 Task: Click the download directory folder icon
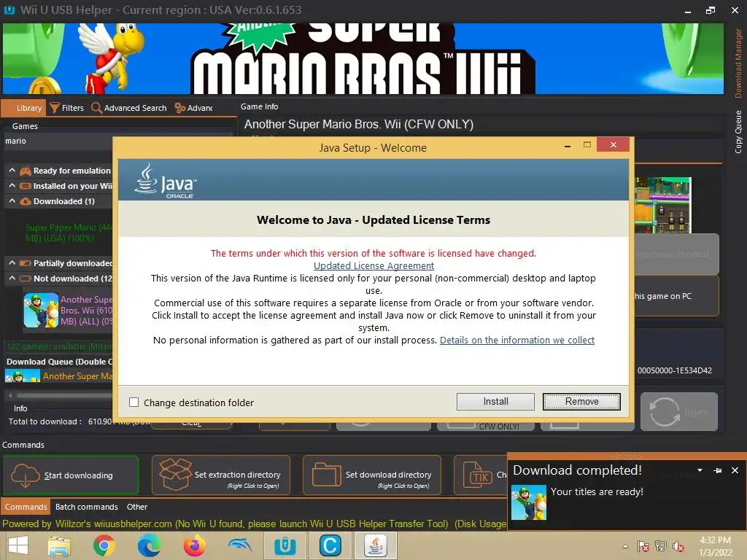[326, 475]
